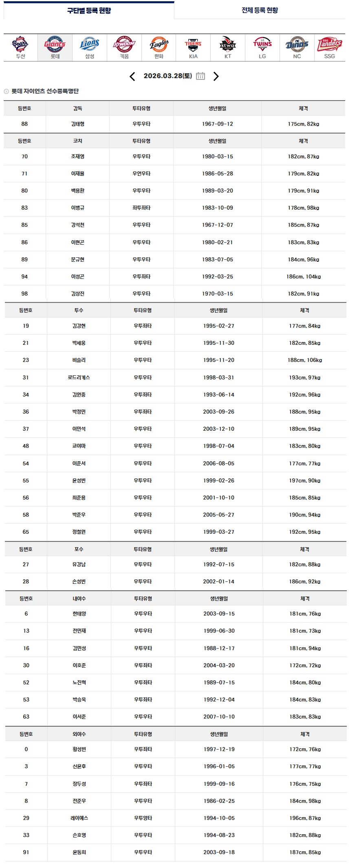Click the date text 2026.03.28(토)
Viewport: 357px width, 868px height.
click(167, 76)
